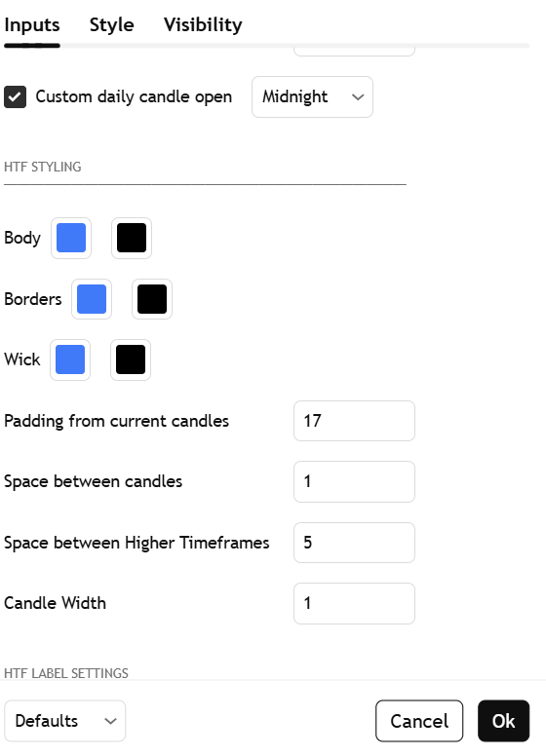
Task: Pick the black Borders color swatch
Action: (x=152, y=299)
